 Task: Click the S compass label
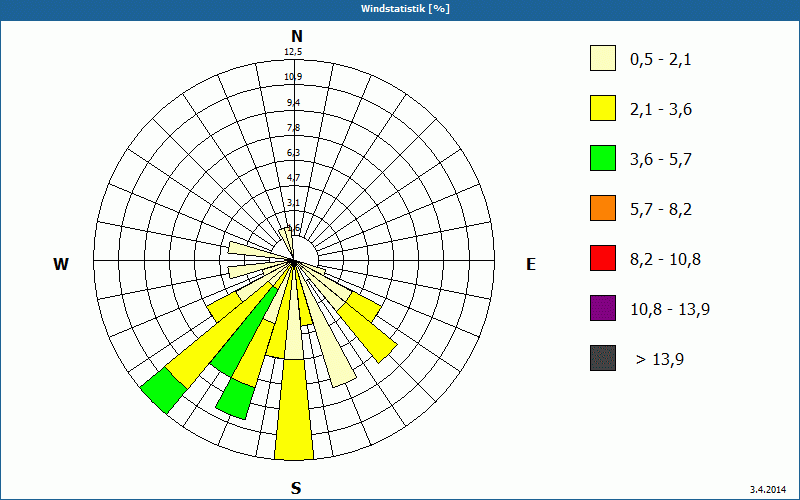point(296,488)
